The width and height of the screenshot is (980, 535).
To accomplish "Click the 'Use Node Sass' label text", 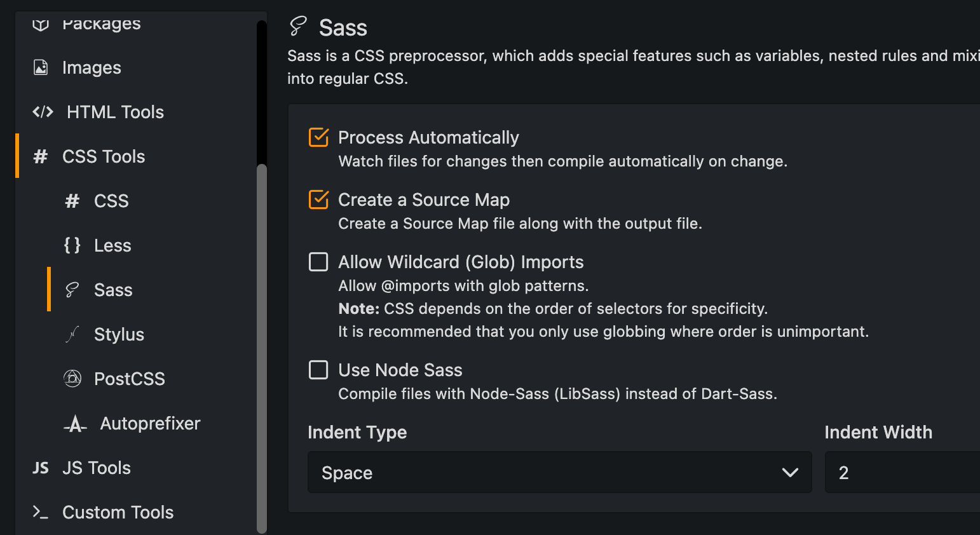I will [400, 370].
